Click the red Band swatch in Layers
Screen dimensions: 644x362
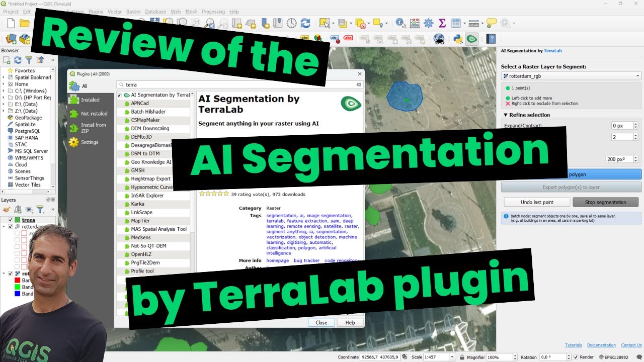[x=17, y=281]
